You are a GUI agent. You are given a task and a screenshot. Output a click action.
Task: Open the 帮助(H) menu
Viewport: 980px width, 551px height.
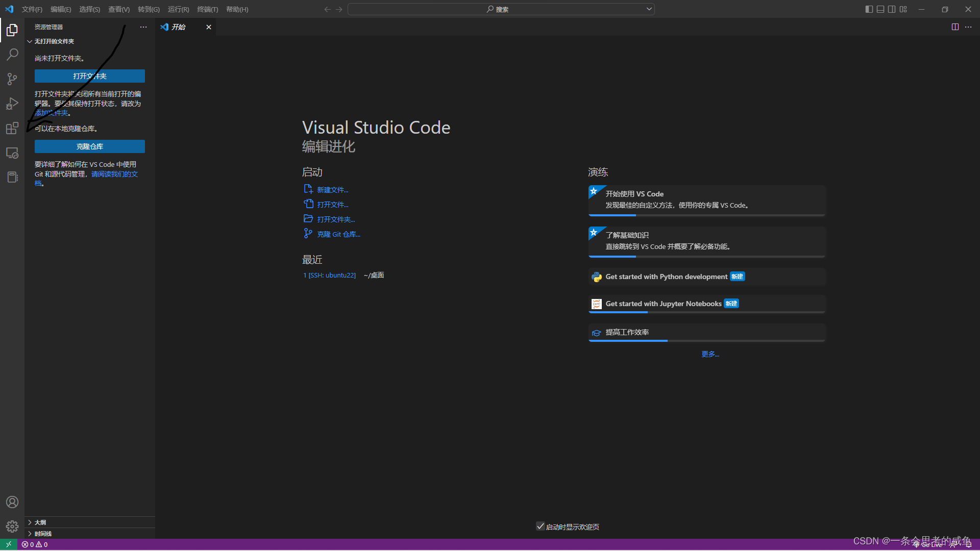[x=237, y=9]
